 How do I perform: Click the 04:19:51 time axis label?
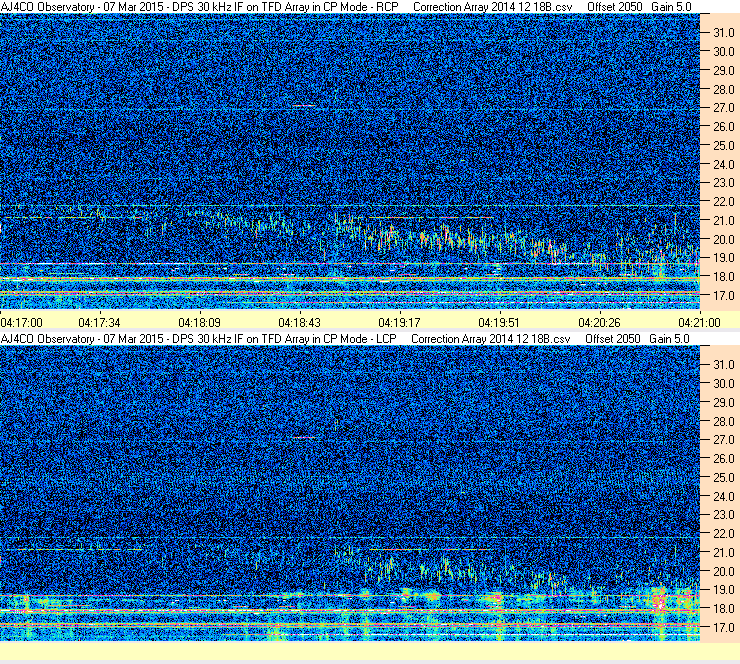pyautogui.click(x=499, y=323)
